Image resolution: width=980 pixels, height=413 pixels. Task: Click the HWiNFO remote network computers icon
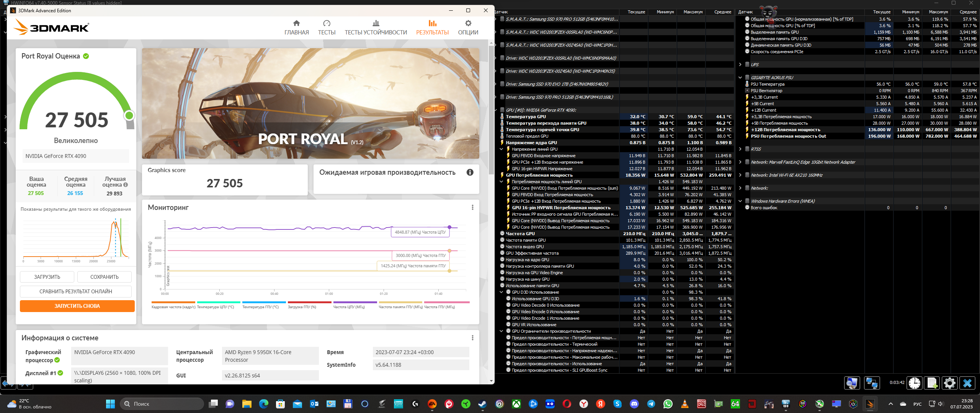[x=872, y=383]
